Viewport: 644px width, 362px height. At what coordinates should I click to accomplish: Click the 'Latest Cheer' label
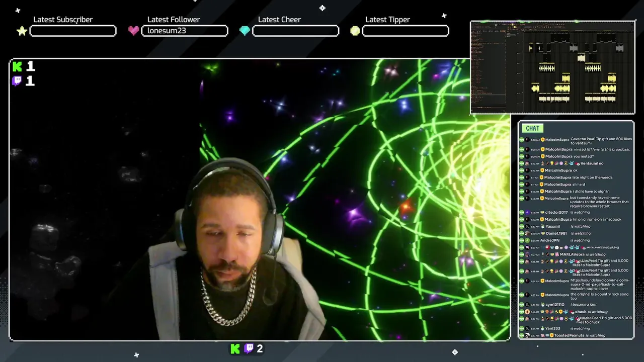tap(279, 20)
